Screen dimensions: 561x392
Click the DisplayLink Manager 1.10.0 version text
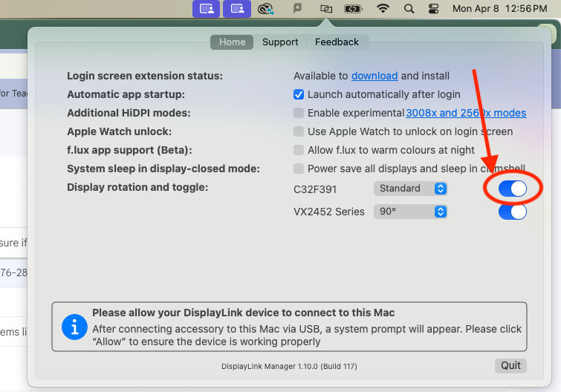289,366
